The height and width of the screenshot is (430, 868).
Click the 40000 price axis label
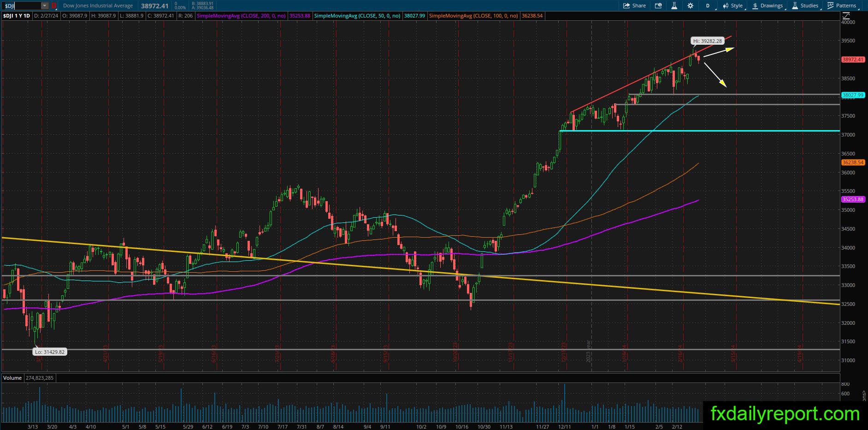(x=848, y=22)
